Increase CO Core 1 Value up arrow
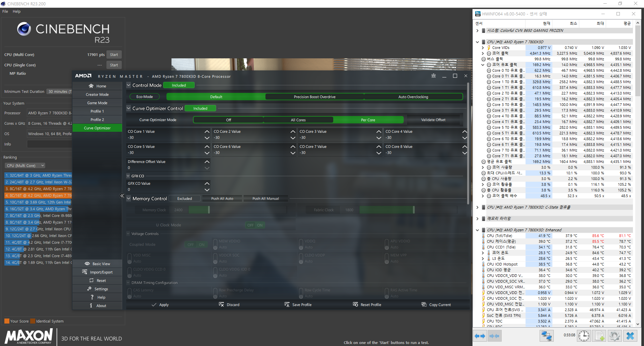Image resolution: width=644 pixels, height=346 pixels. [x=207, y=131]
